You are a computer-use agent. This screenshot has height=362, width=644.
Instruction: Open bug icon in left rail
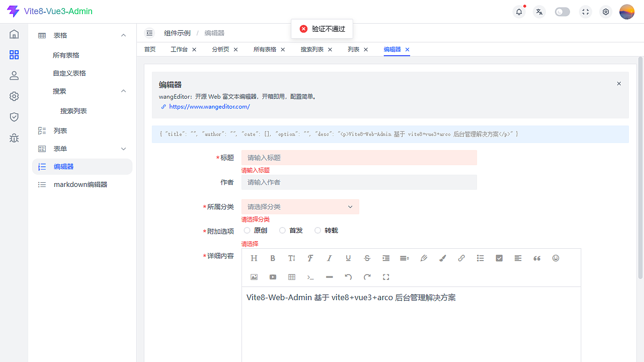(14, 137)
